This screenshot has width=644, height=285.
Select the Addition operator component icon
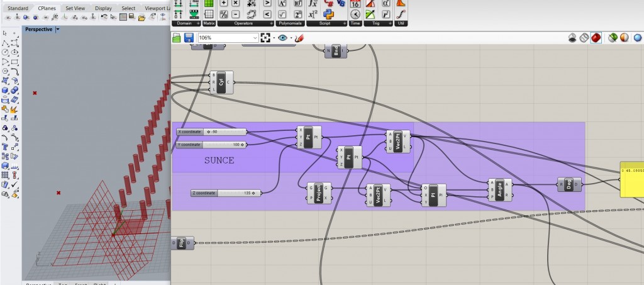pyautogui.click(x=223, y=3)
